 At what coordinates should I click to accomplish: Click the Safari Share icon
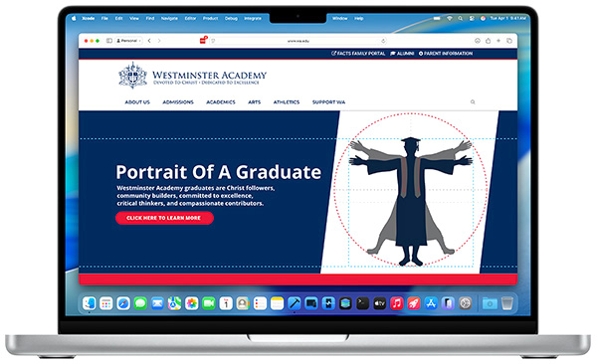[x=489, y=41]
